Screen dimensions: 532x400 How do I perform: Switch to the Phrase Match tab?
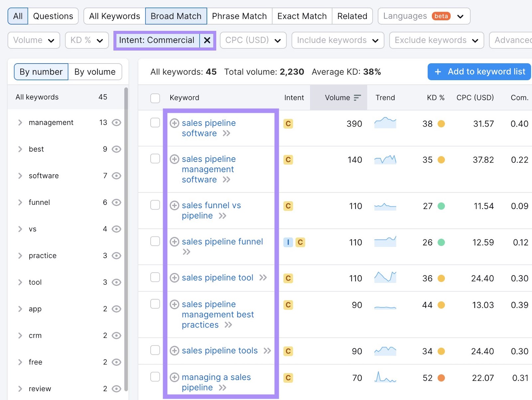[239, 16]
